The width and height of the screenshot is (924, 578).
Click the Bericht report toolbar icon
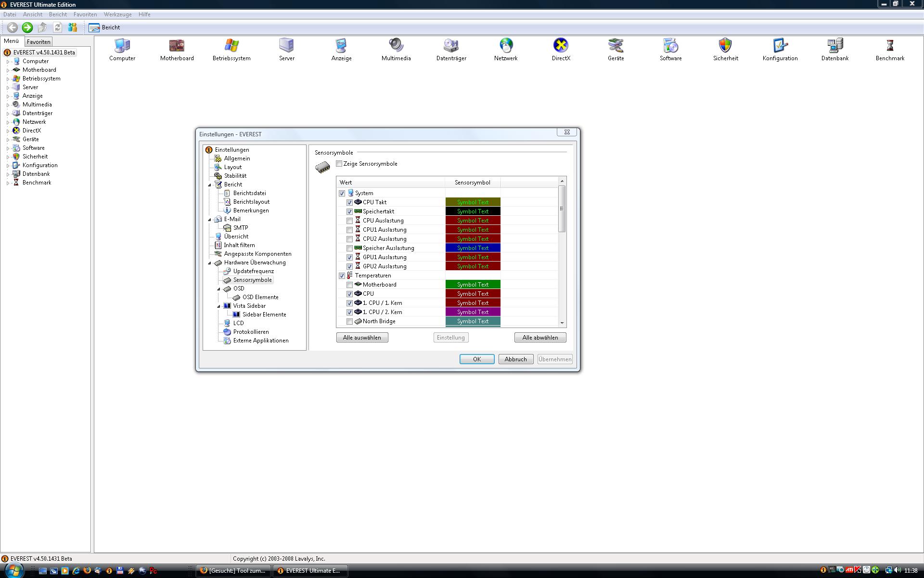point(94,27)
